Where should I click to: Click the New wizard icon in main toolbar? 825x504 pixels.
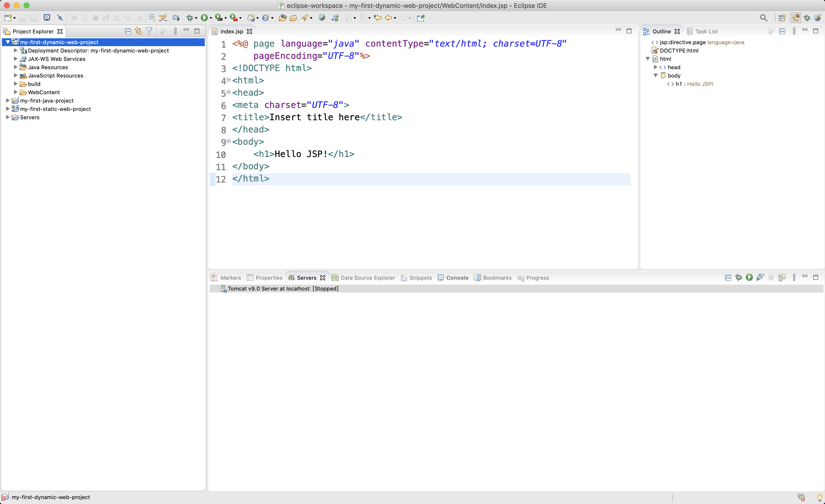pos(8,18)
